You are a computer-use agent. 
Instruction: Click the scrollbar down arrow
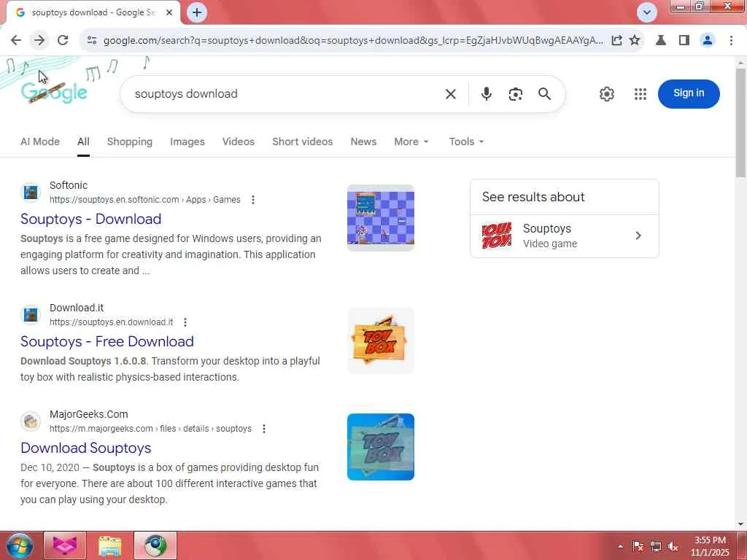740,524
